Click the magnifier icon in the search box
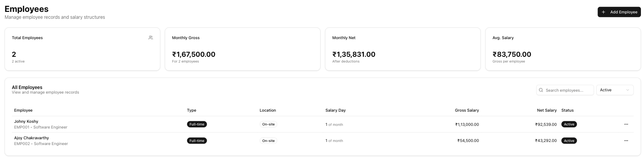This screenshot has width=644, height=160. pyautogui.click(x=541, y=90)
